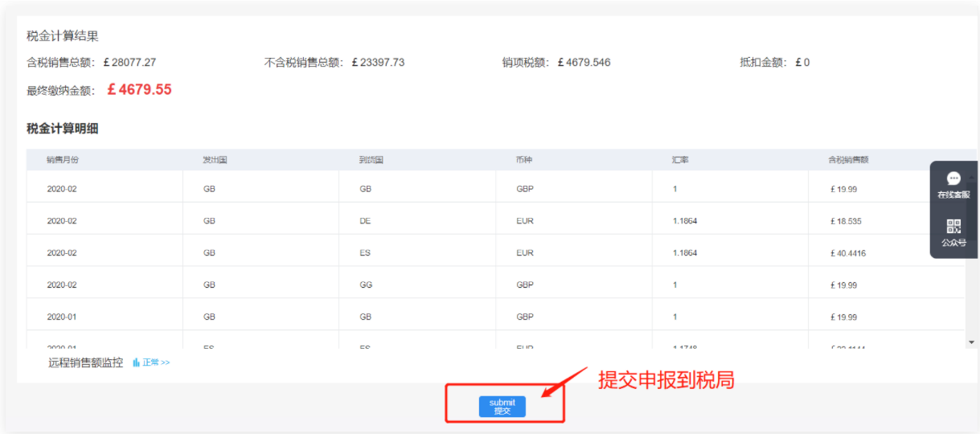Click the 含税销售总额 £28077.27 value
Image resolution: width=980 pixels, height=434 pixels.
pos(129,63)
